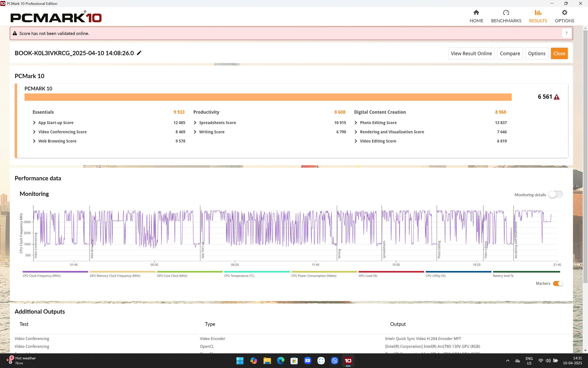Click the Spreadsheets marker on graph
This screenshot has width=588, height=368.
384,249
